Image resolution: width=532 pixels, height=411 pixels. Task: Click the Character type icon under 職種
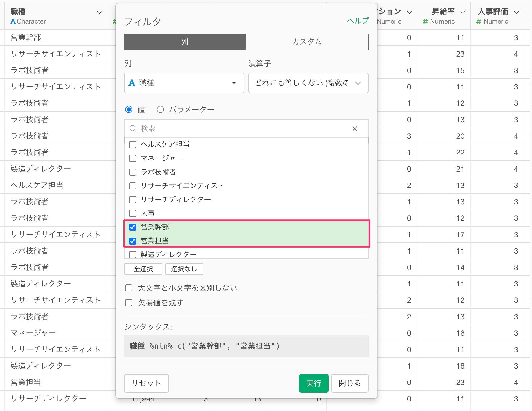click(13, 21)
